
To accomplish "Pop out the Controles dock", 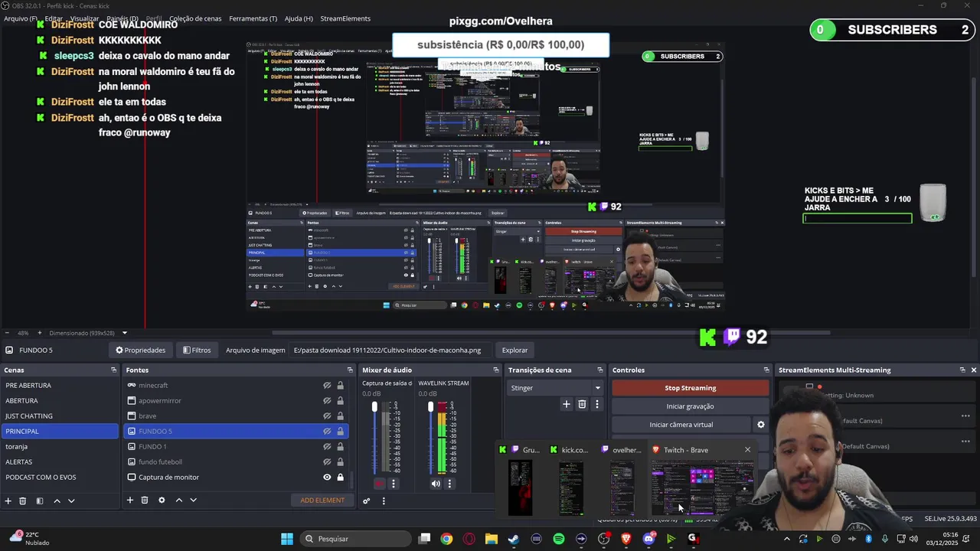I will [x=766, y=370].
